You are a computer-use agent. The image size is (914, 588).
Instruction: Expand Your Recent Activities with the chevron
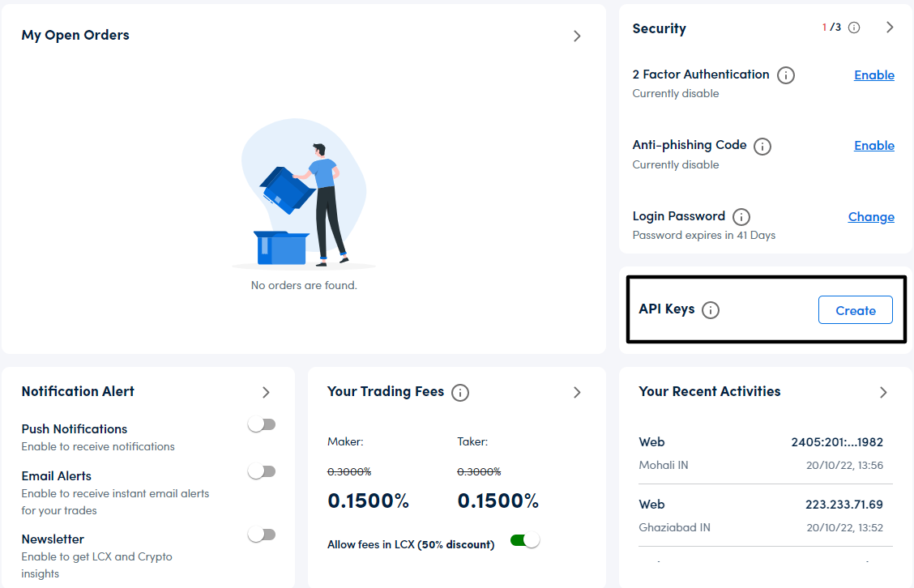pyautogui.click(x=883, y=392)
